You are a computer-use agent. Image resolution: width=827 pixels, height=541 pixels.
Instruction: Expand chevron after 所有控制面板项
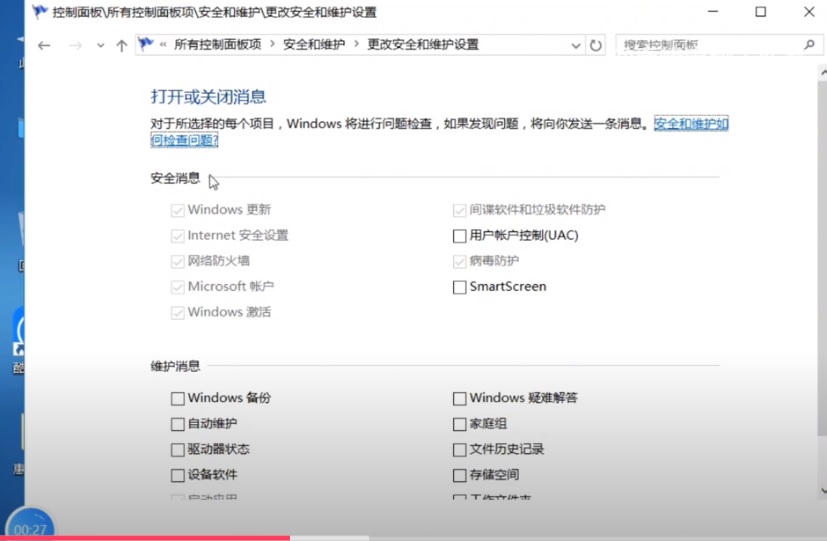pyautogui.click(x=272, y=44)
